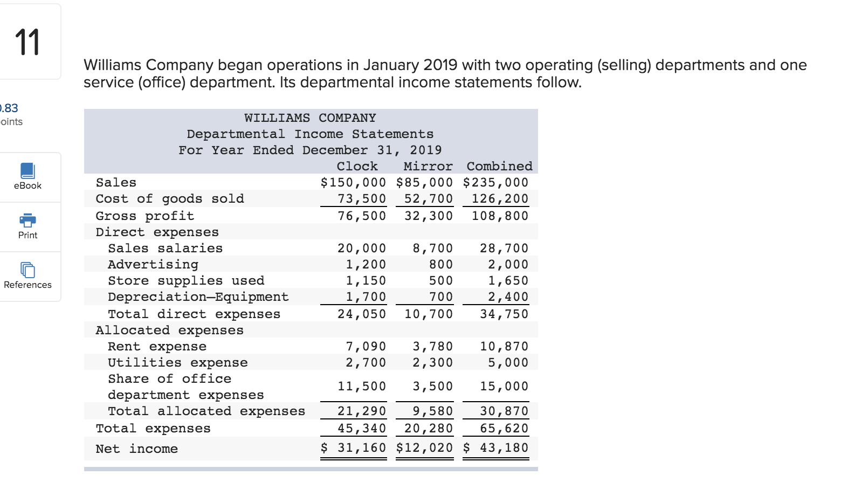868x482 pixels.
Task: Click Mirror cost of goods 52,700
Action: pyautogui.click(x=429, y=198)
